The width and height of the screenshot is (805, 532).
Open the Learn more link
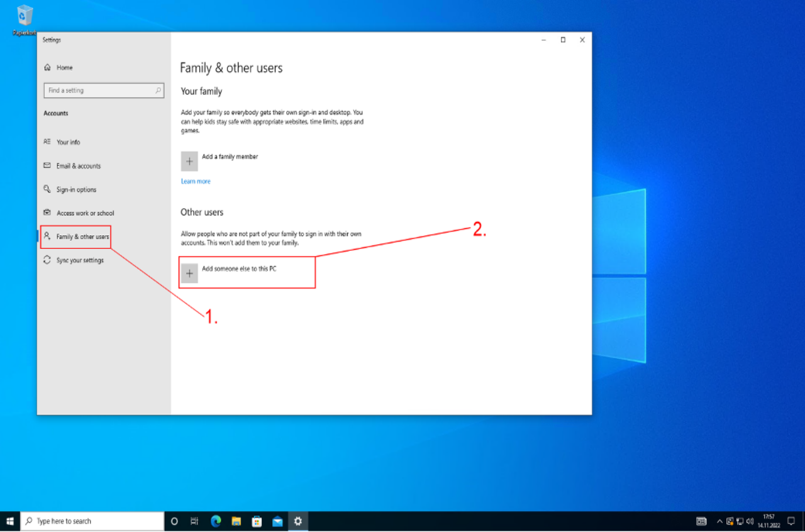point(196,182)
